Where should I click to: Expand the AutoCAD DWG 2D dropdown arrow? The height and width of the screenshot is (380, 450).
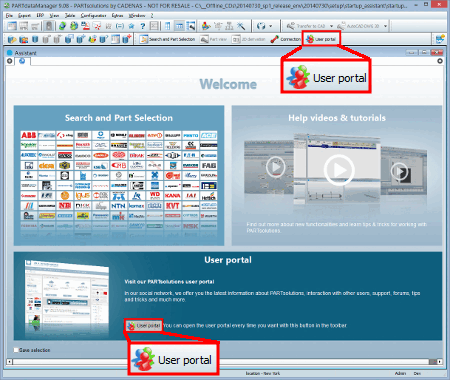(x=385, y=26)
